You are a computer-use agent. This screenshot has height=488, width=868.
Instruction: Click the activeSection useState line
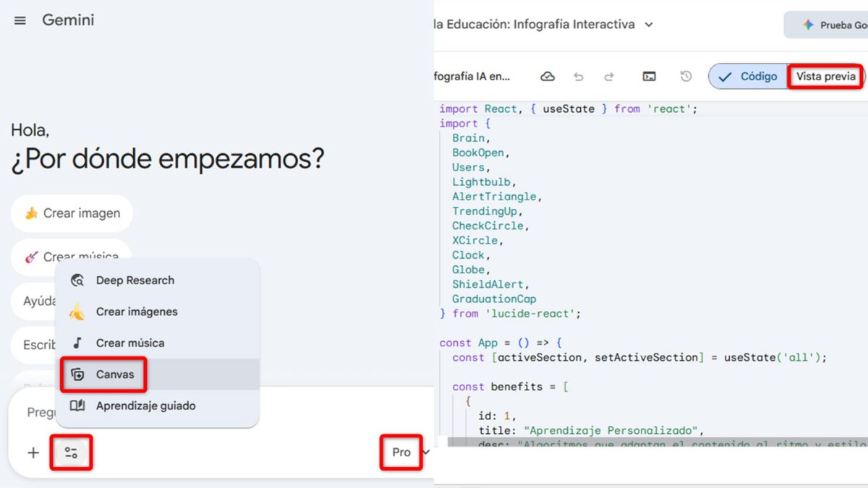point(639,357)
